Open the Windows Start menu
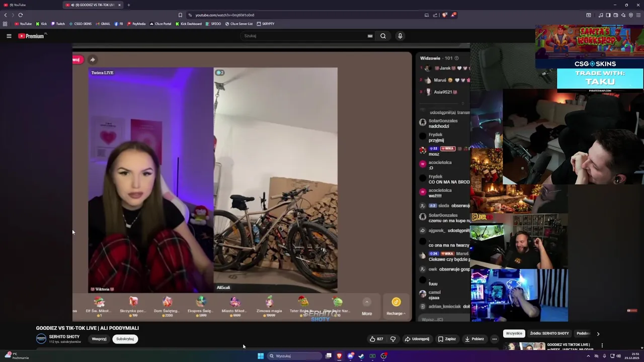This screenshot has width=644, height=362. coord(261,356)
